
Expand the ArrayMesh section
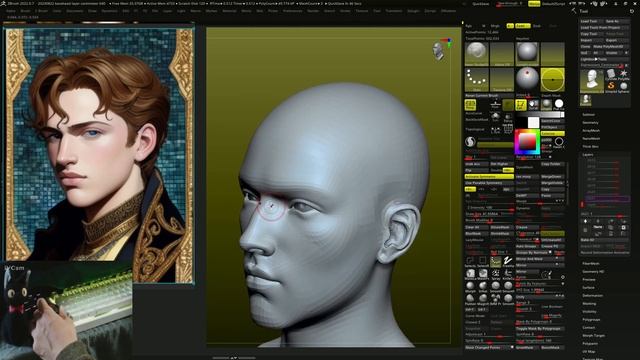coord(591,131)
